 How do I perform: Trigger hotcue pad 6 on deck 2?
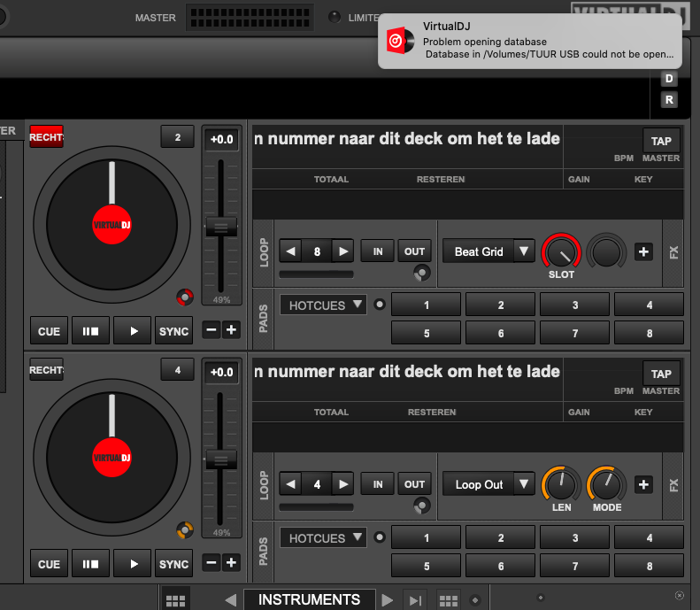click(x=501, y=333)
